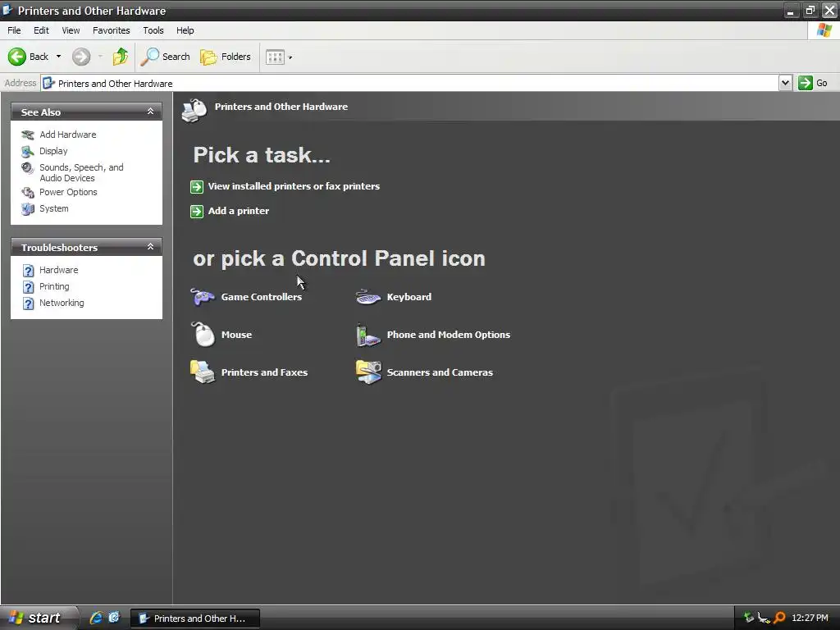
Task: Open the Edit menu
Action: [x=41, y=30]
